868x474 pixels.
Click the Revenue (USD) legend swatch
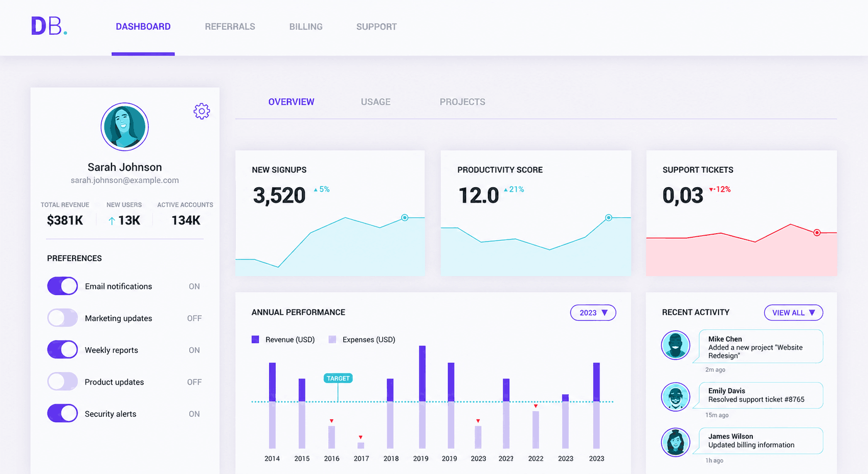[x=255, y=340]
